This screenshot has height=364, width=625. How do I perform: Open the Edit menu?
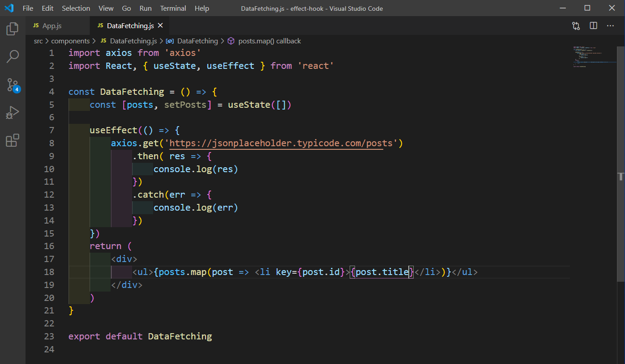pyautogui.click(x=47, y=8)
